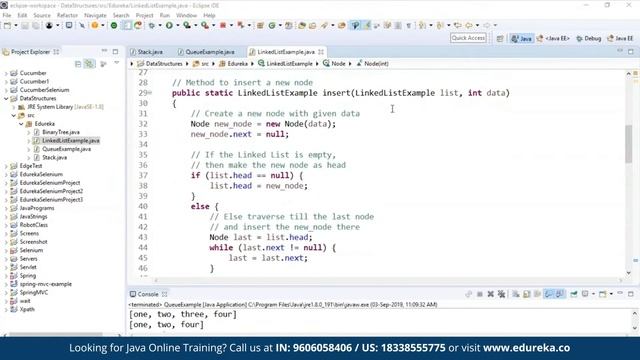
Task: Click the red stop server toolbar icon
Action: coord(223,25)
